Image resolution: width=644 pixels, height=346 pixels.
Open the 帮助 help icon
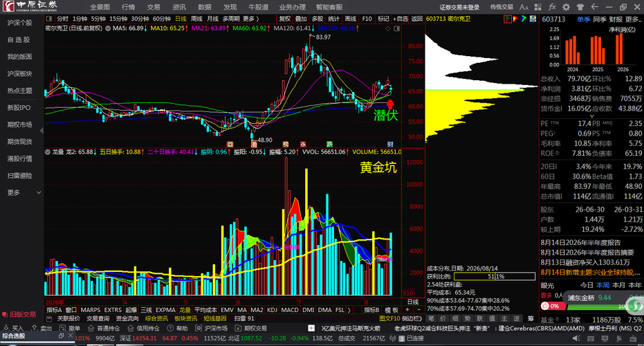[170, 328]
